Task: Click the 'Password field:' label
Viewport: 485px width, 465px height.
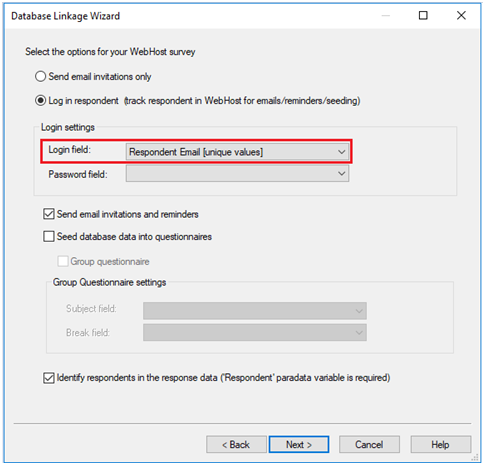Action: click(x=78, y=174)
